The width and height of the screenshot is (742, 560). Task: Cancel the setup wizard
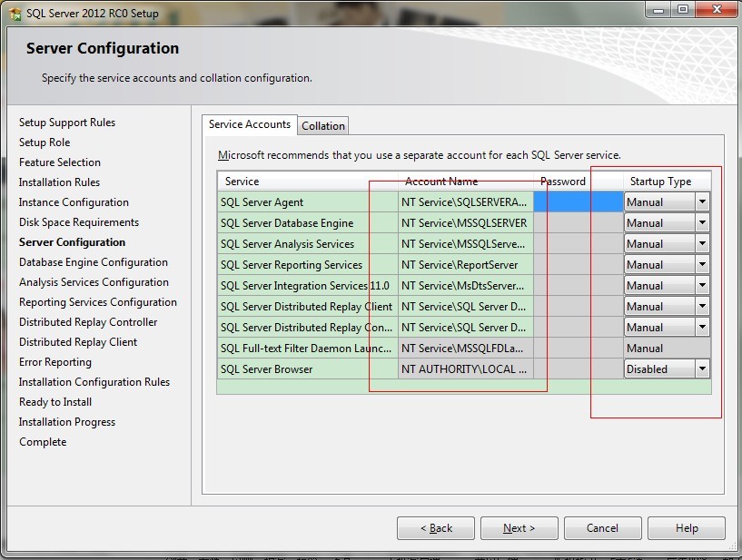coord(602,528)
